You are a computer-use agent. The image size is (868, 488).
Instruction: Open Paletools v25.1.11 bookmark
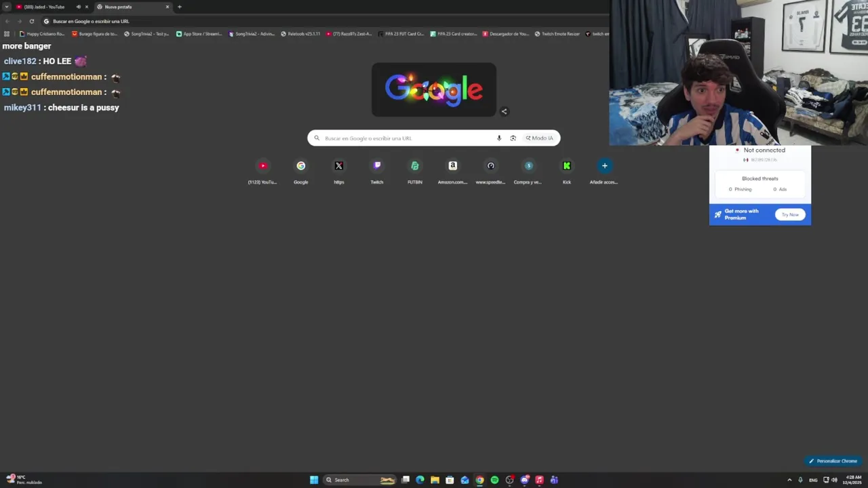pyautogui.click(x=300, y=34)
